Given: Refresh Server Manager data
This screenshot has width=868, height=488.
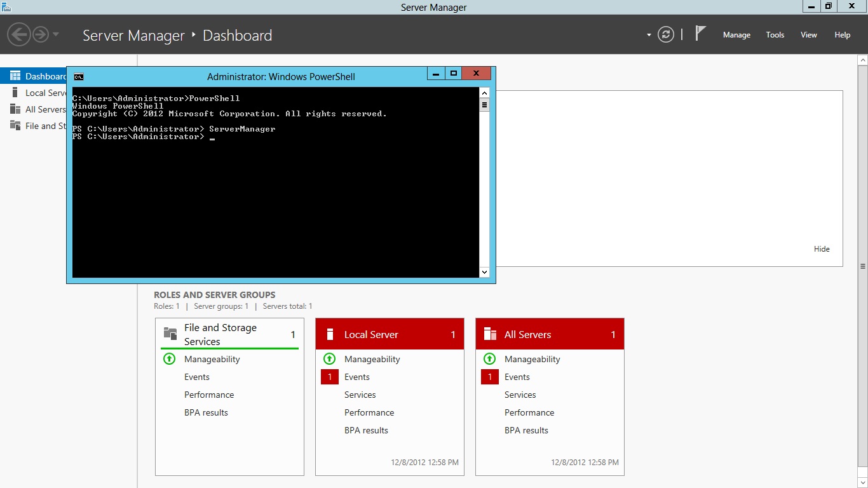Looking at the screenshot, I should coord(665,34).
